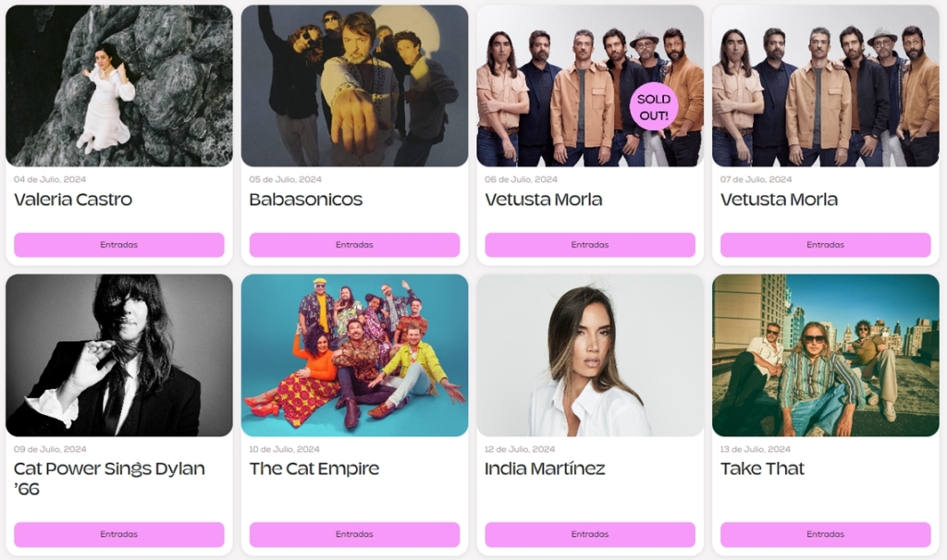Click Entradas button for Take That

click(826, 535)
